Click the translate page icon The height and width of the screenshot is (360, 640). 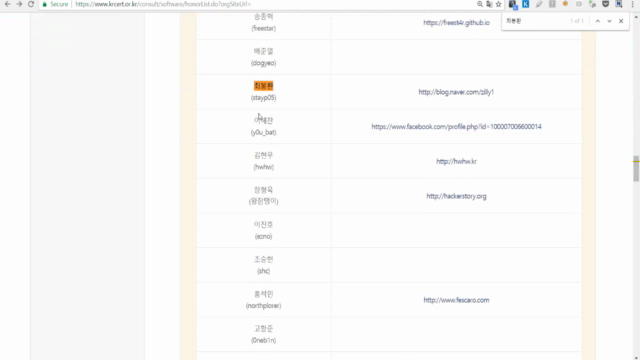coord(489,4)
